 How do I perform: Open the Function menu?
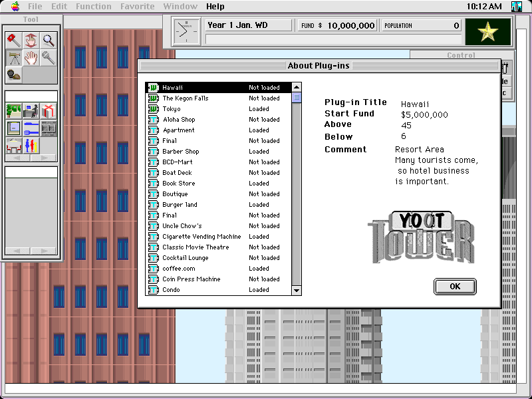click(x=93, y=7)
